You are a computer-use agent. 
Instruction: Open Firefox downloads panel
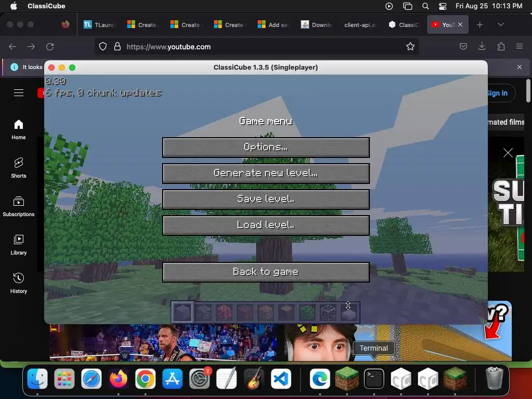click(482, 46)
